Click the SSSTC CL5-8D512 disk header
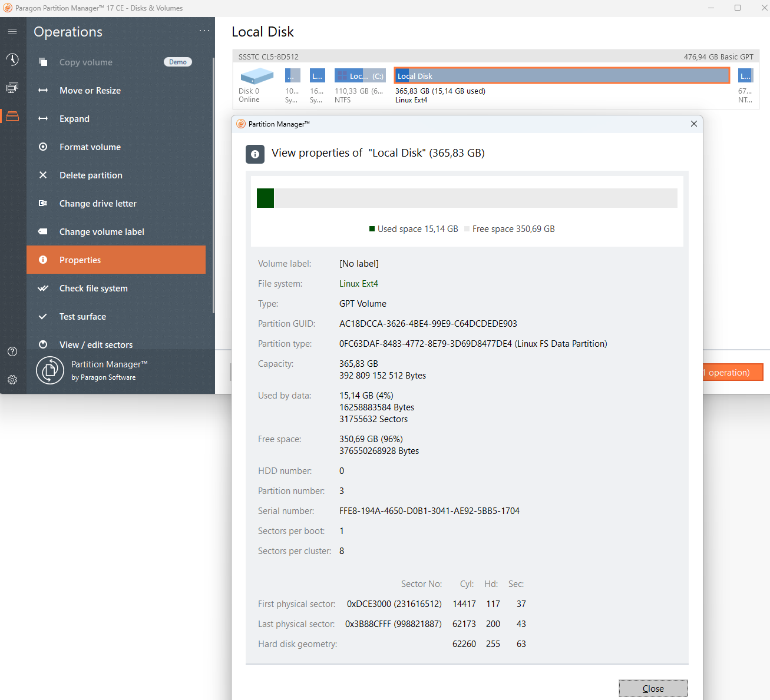 pyautogui.click(x=269, y=57)
